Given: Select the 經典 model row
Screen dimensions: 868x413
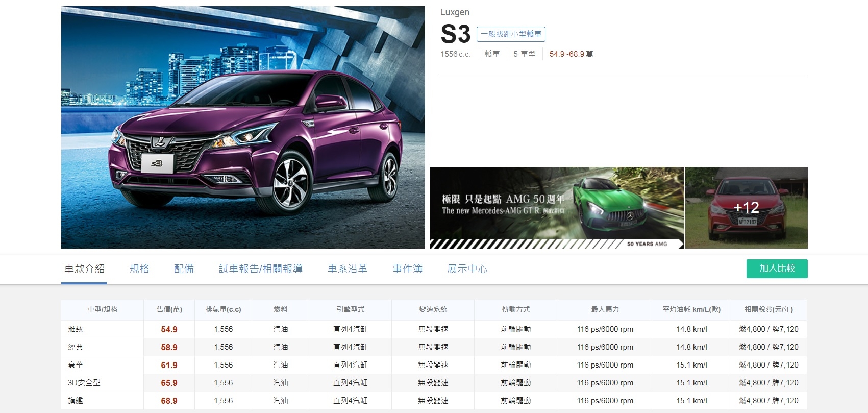Looking at the screenshot, I should pos(434,347).
